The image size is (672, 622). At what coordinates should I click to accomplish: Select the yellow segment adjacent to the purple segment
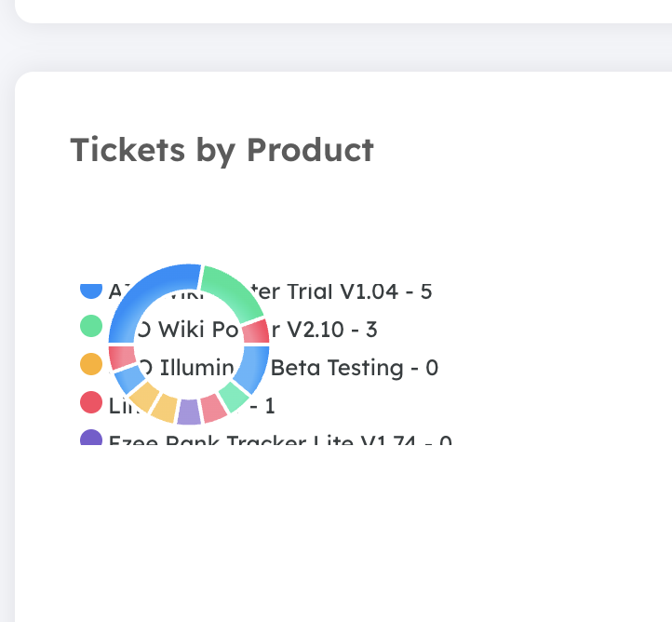point(165,408)
